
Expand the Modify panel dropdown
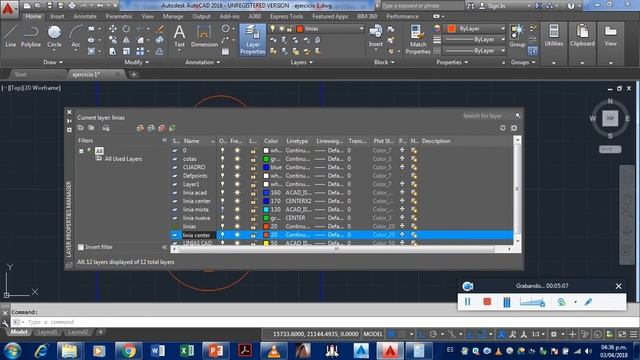(x=136, y=62)
